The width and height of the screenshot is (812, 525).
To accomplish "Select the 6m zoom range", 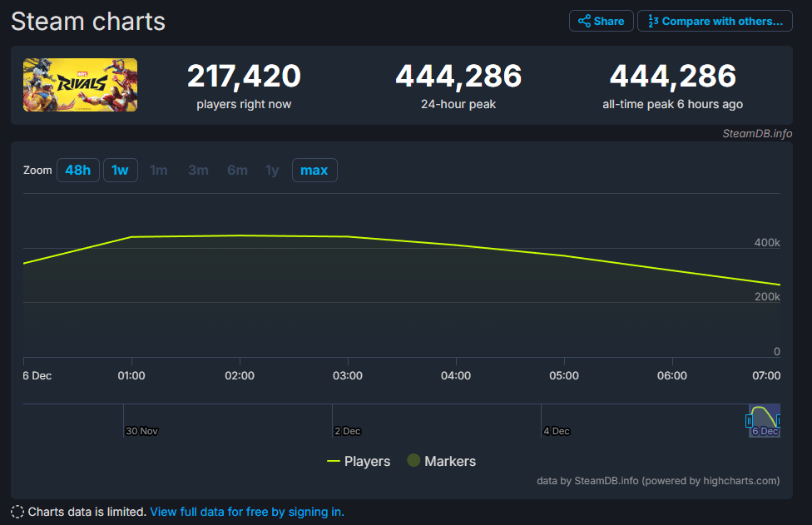I will 238,170.
